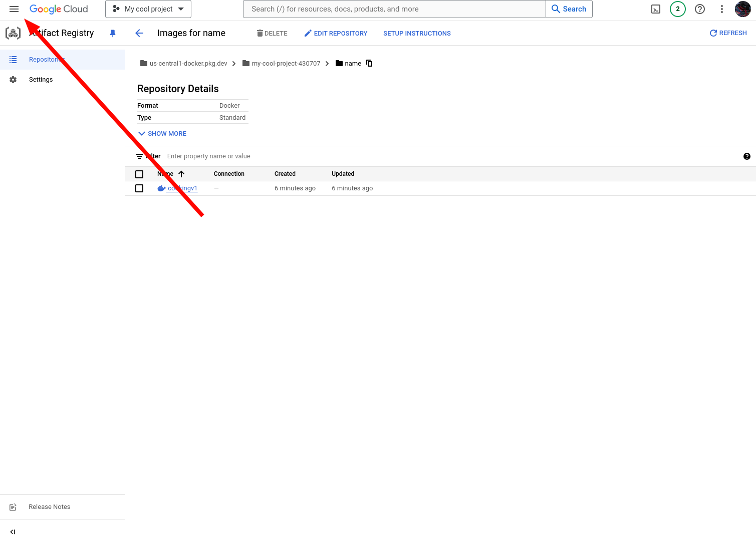Open the hamburger navigation menu
Viewport: 756px width, 535px height.
14,9
